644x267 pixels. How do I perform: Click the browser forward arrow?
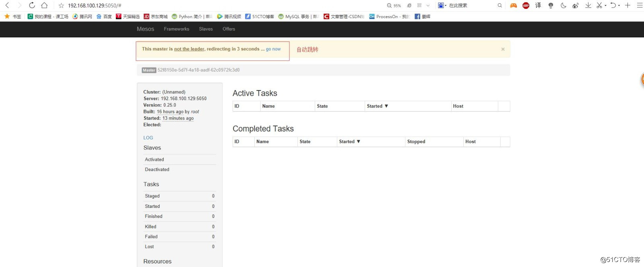[19, 5]
